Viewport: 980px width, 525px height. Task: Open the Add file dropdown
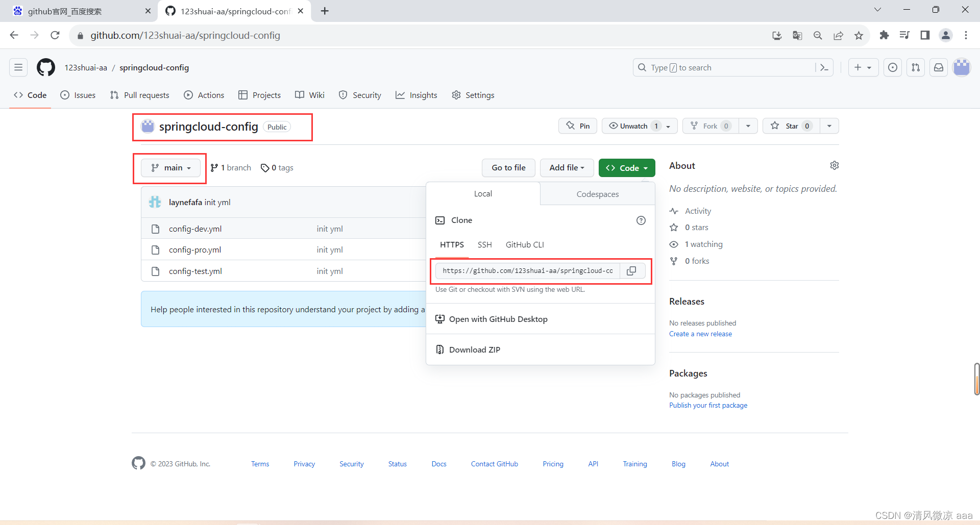point(567,168)
